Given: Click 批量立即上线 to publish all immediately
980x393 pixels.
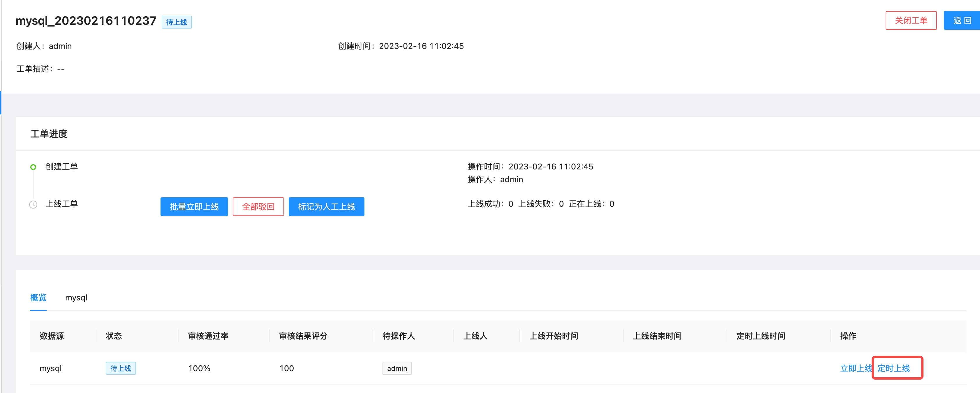Looking at the screenshot, I should pyautogui.click(x=194, y=207).
